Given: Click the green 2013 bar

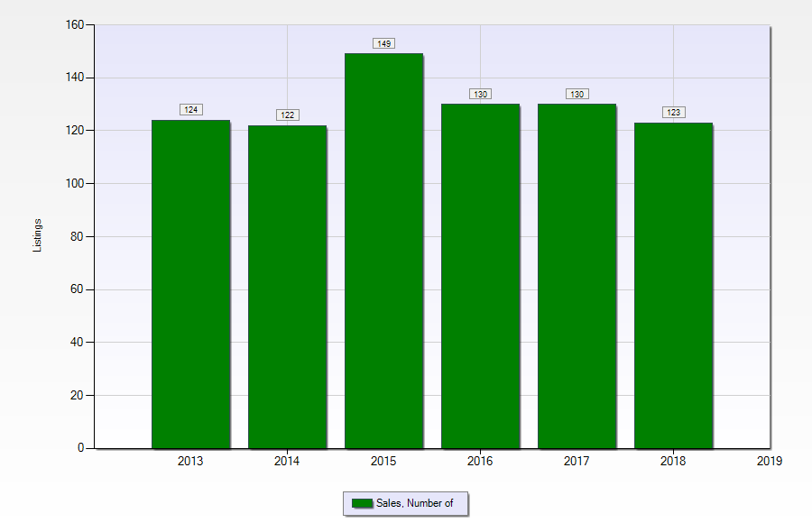Looking at the screenshot, I should click(190, 284).
